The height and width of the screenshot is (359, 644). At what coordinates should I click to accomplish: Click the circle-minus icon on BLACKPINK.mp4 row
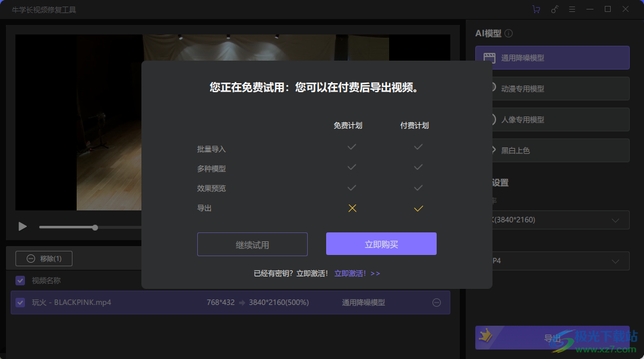[x=437, y=303]
